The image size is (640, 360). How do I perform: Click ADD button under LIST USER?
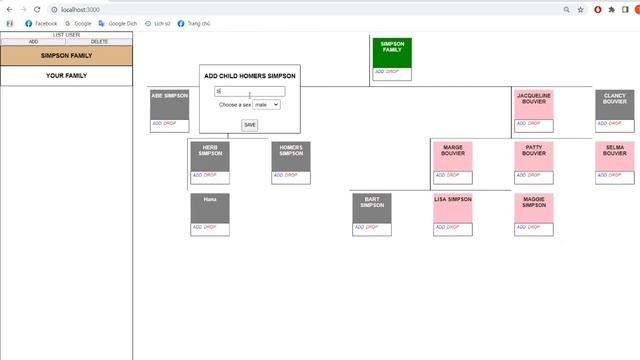tap(33, 42)
